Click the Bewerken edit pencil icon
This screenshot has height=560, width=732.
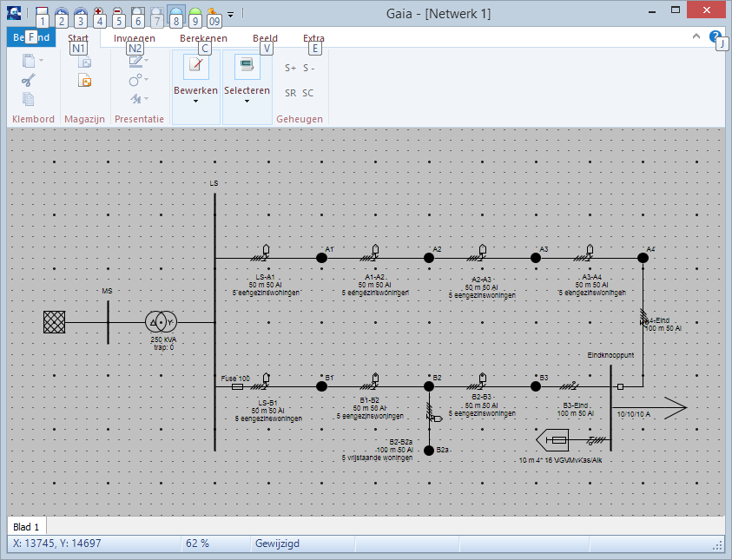(195, 68)
